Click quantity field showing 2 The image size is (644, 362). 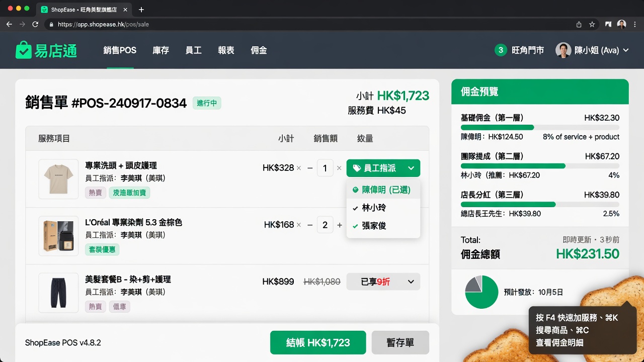(x=325, y=225)
